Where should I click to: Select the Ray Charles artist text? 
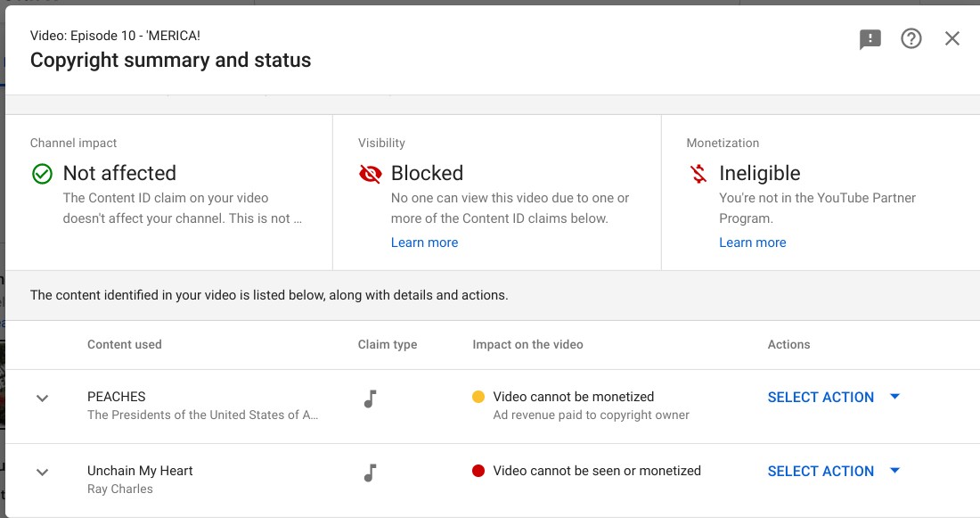[x=120, y=489]
